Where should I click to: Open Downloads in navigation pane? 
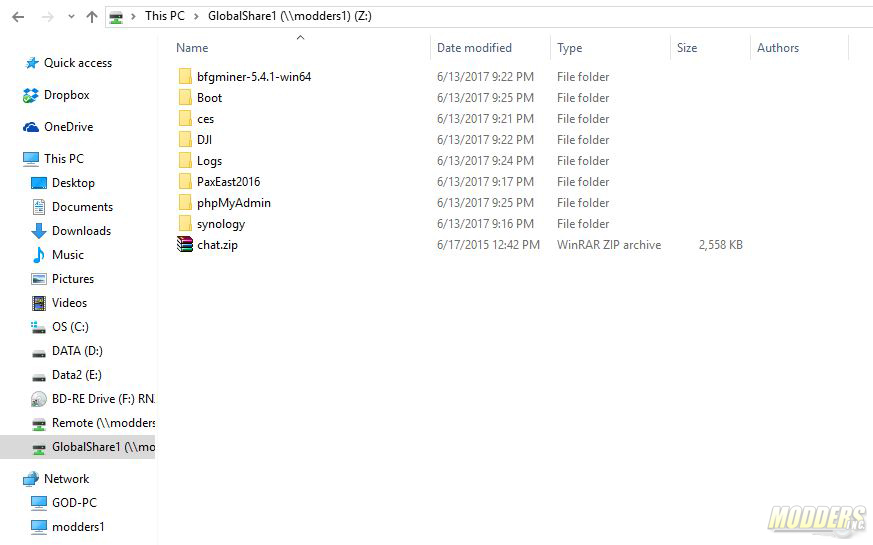(x=81, y=230)
